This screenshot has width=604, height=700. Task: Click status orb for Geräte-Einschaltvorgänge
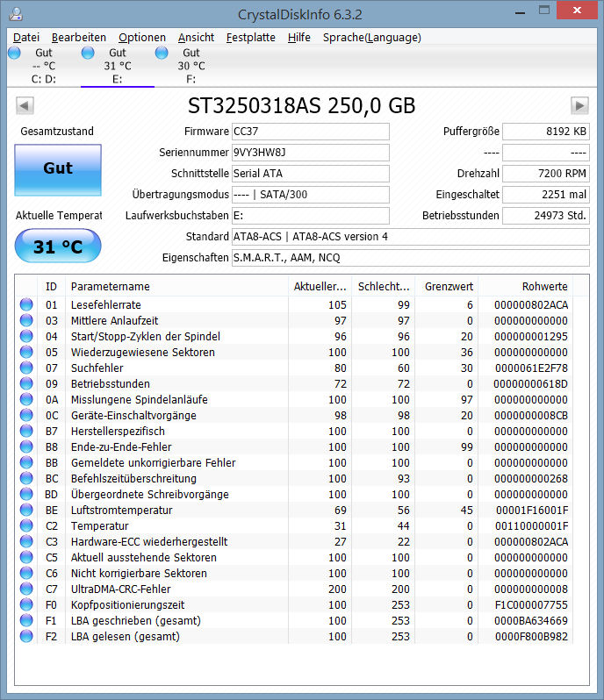pyautogui.click(x=26, y=415)
